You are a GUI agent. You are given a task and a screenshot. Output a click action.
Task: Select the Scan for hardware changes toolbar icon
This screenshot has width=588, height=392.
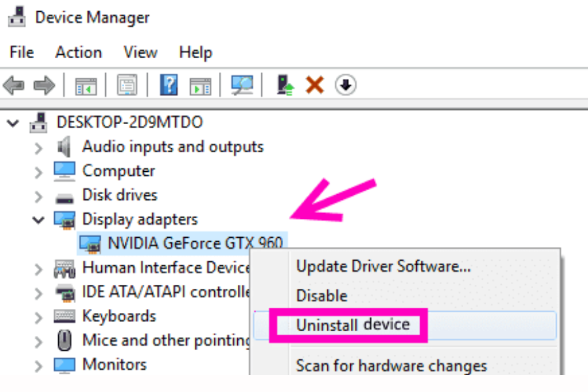pyautogui.click(x=242, y=84)
